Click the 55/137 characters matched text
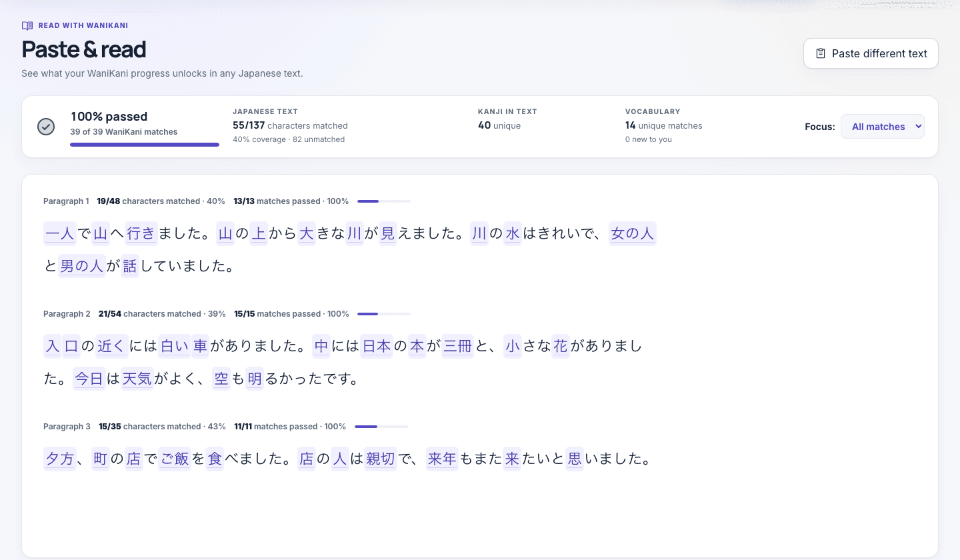 pos(290,125)
